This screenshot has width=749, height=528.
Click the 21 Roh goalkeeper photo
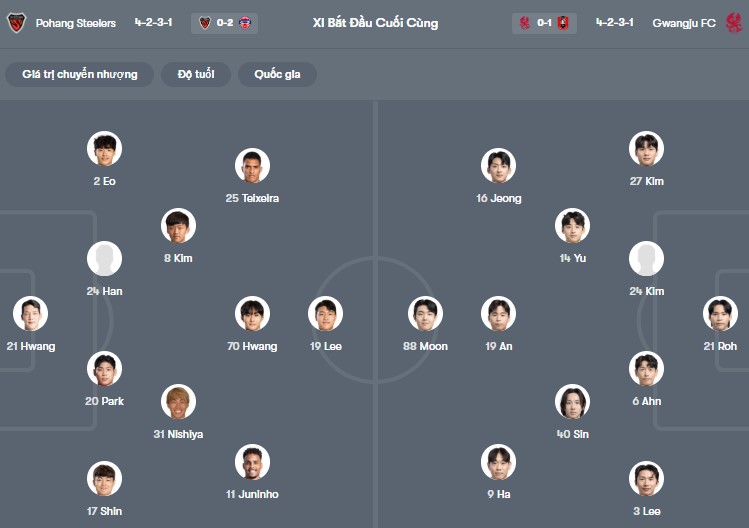tap(720, 314)
